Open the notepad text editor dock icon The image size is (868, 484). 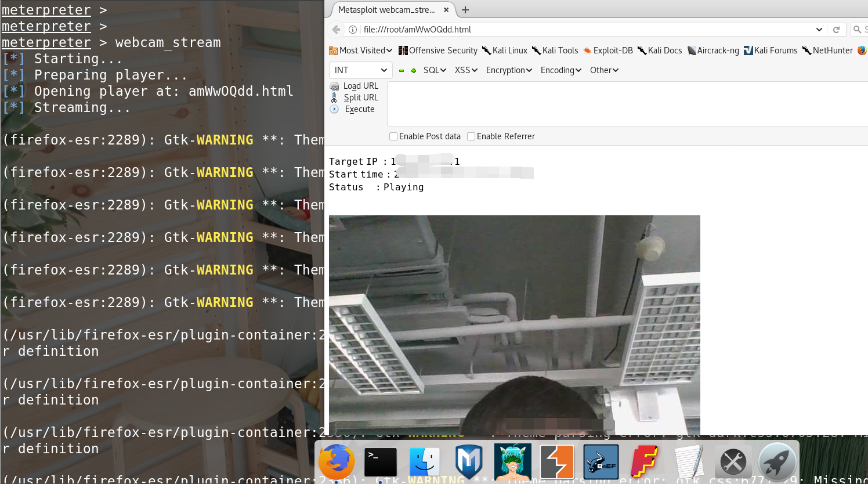pos(689,462)
